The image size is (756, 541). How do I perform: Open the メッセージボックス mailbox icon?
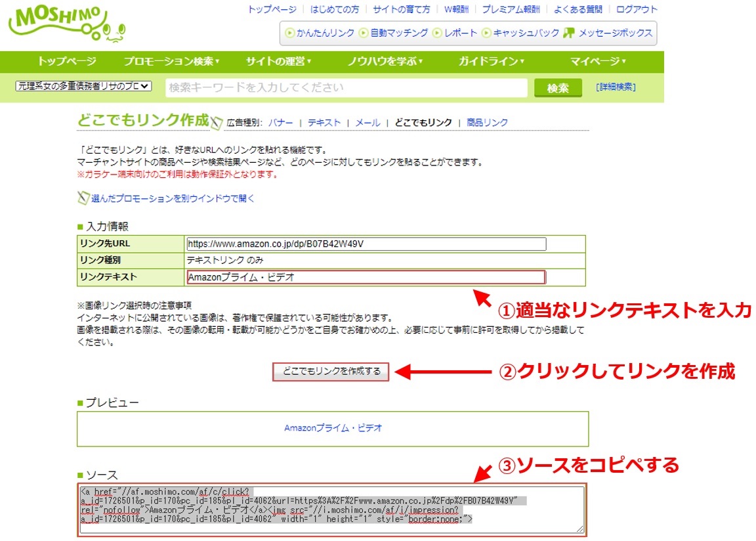pos(569,33)
